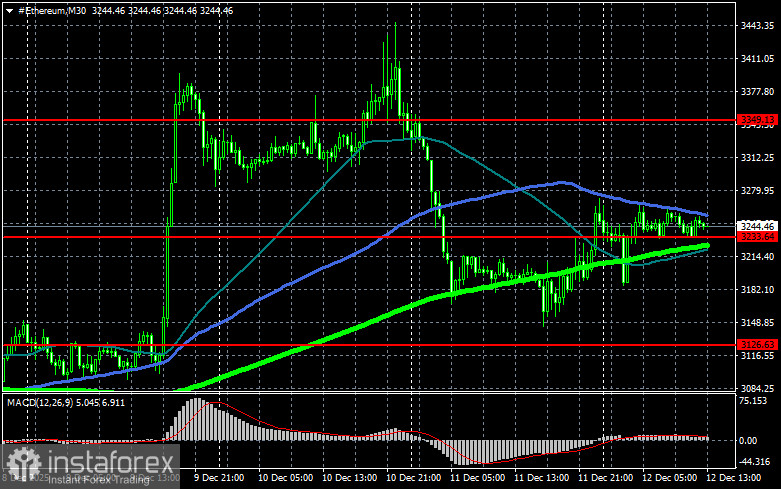Screen dimensions: 781x489
Task: Click the 3233.64 red price level label
Action: [758, 237]
